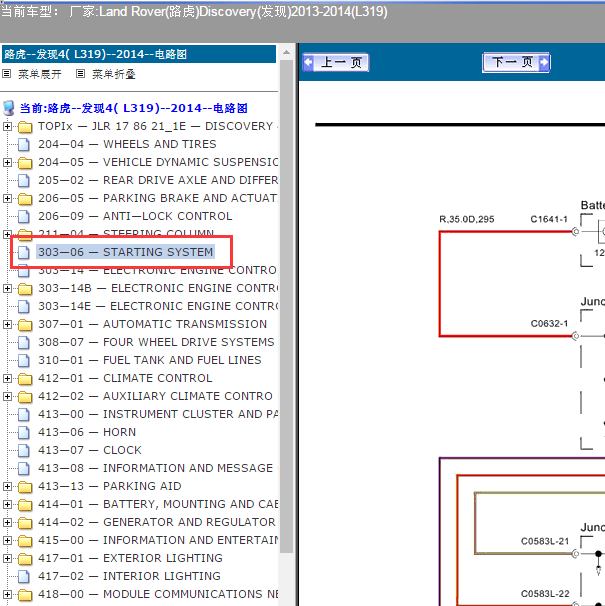Select the 303-06 Starting System entry
Screen dimensions: 605x606
coord(126,252)
